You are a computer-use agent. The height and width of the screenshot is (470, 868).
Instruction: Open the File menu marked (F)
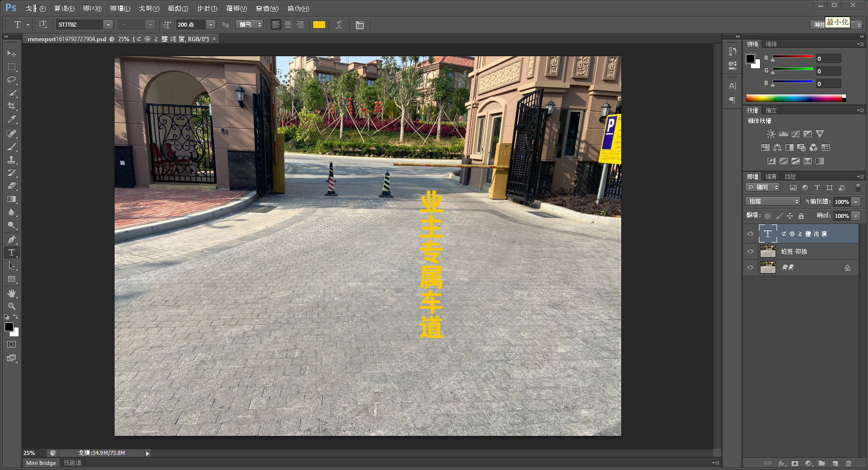pos(36,9)
